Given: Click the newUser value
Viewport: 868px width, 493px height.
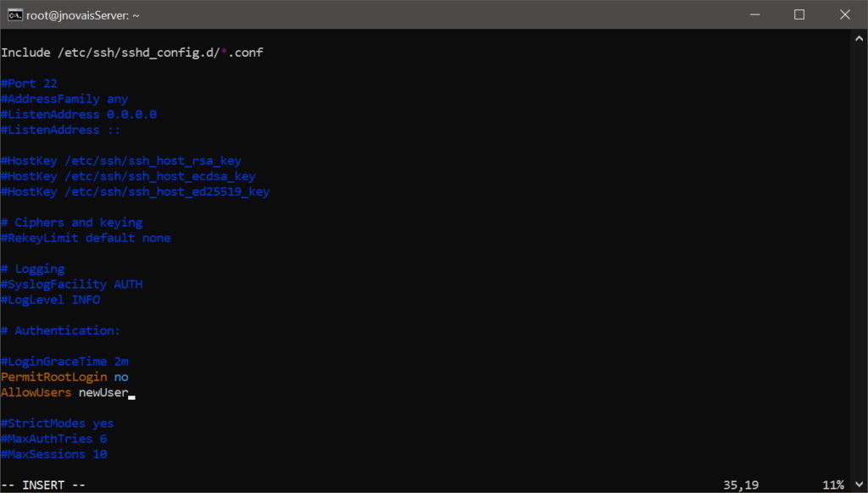Looking at the screenshot, I should [103, 393].
